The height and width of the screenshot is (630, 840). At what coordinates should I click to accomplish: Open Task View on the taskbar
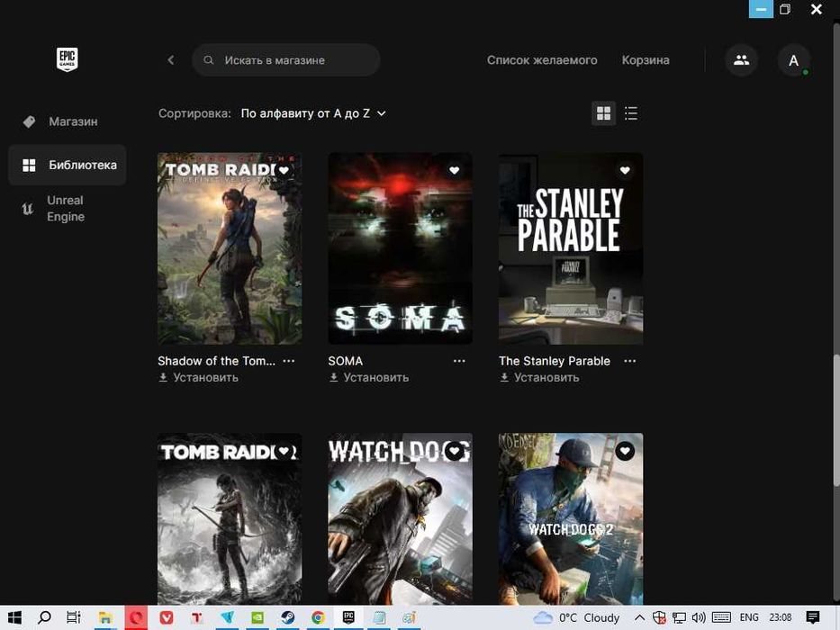click(74, 617)
